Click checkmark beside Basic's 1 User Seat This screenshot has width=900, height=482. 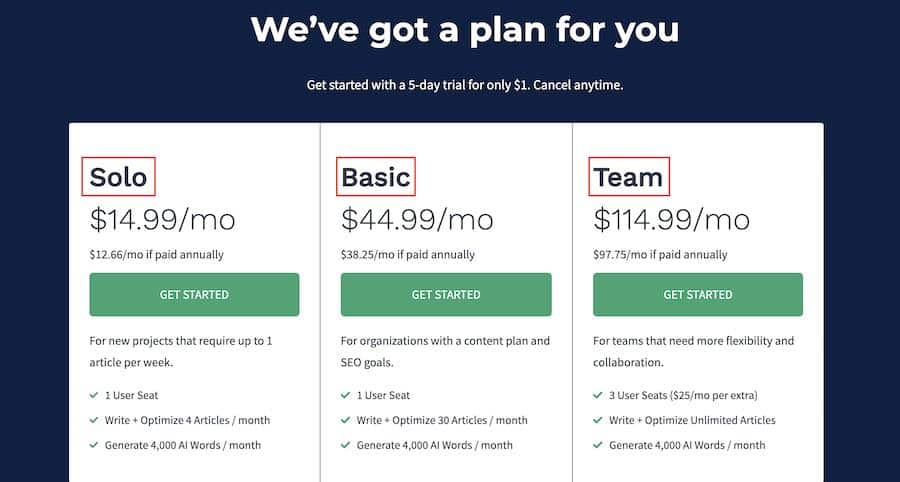pos(346,395)
